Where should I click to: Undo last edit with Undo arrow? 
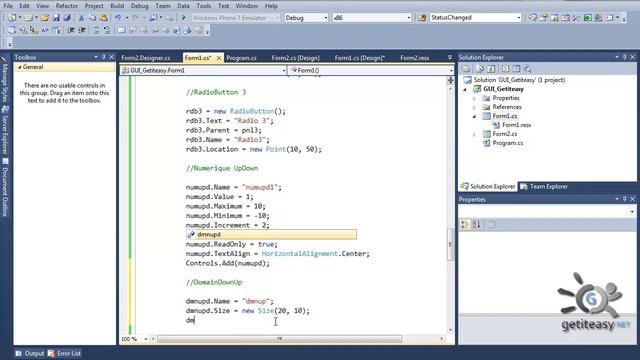[118, 18]
